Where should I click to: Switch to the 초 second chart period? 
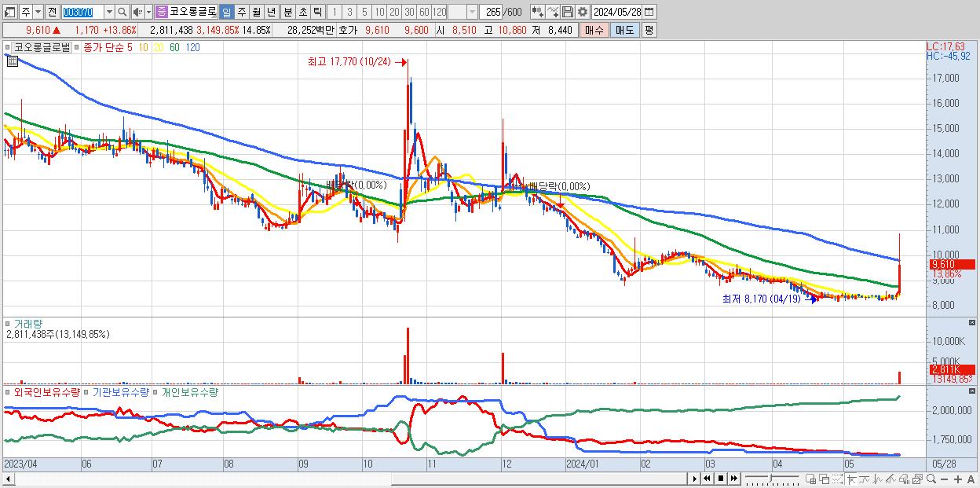(302, 12)
